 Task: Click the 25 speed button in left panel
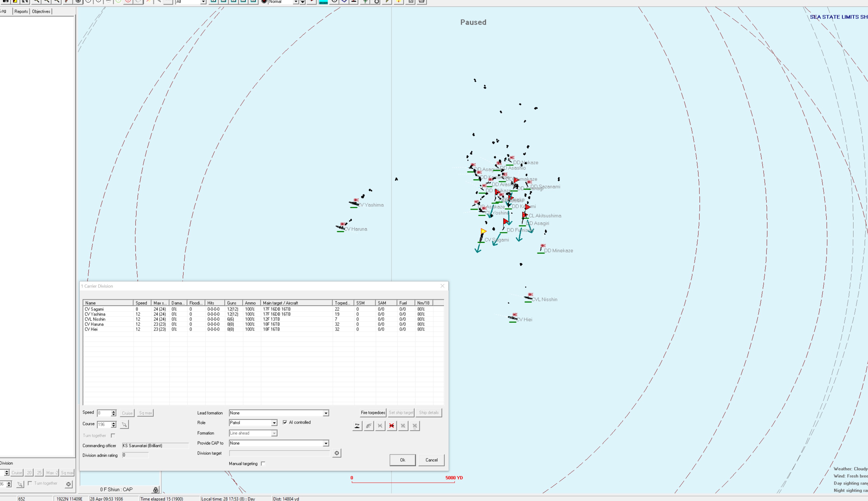(39, 473)
